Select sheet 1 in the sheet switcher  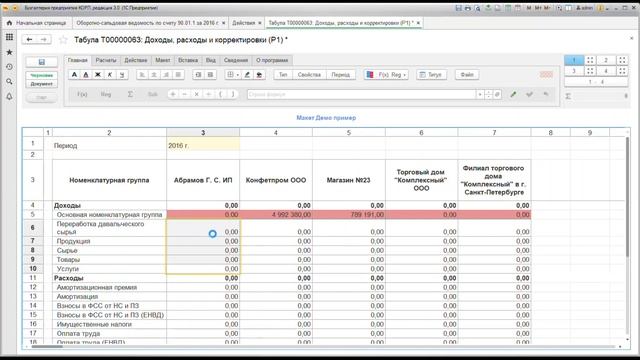click(574, 60)
